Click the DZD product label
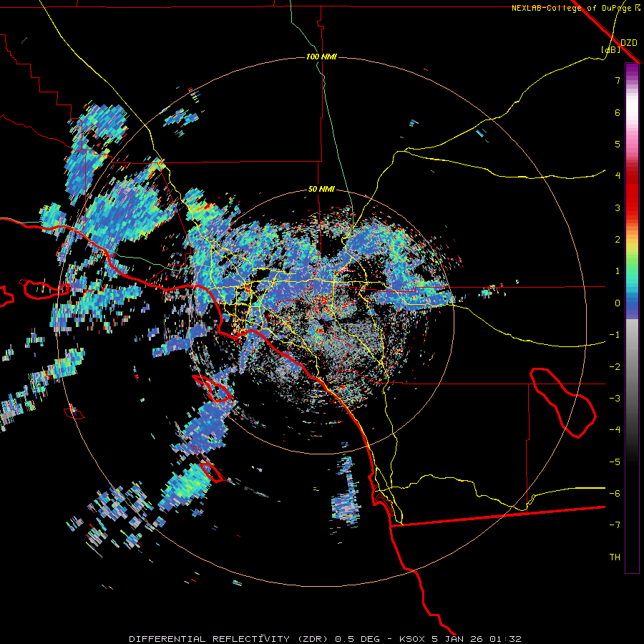This screenshot has height=644, width=644. click(629, 43)
